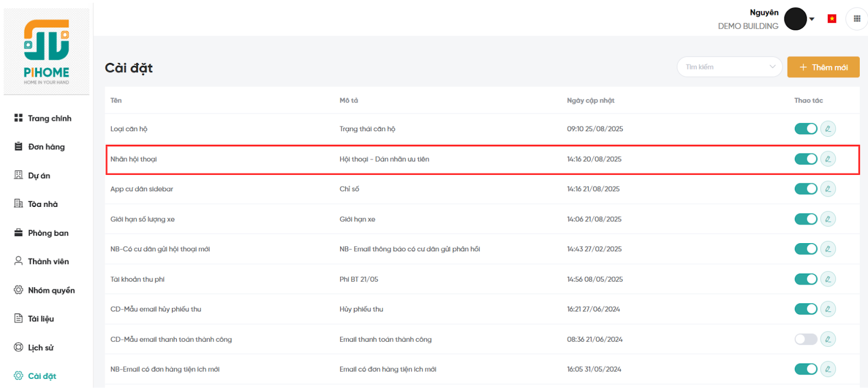Click the apps grid icon in header
Viewport: 868px width, 388px height.
[857, 18]
